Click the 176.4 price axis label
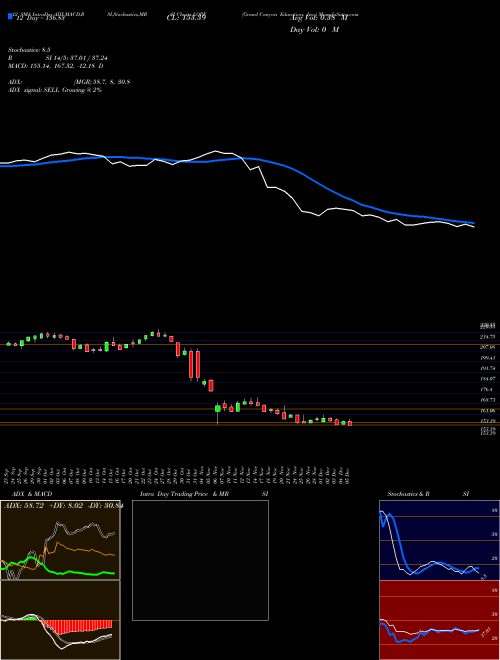Image resolution: width=500 pixels, height=660 pixels. [x=488, y=389]
